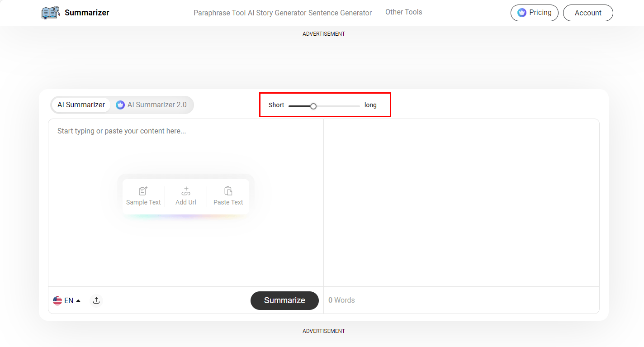Focus the content input text area
Image resolution: width=644 pixels, height=347 pixels.
click(185, 149)
